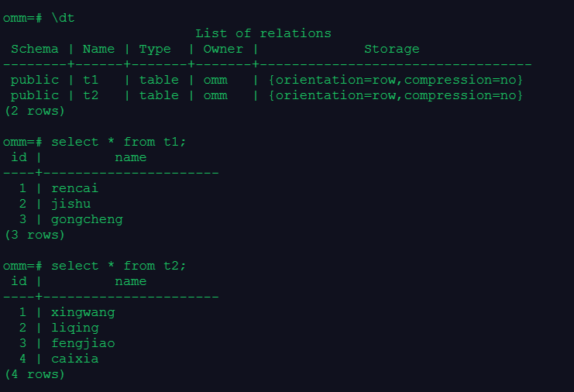Select the t1 table name in relations list
The height and width of the screenshot is (392, 574).
click(91, 80)
